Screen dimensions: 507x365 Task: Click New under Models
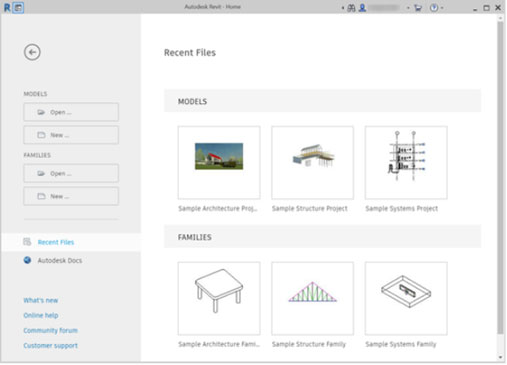[x=71, y=135]
